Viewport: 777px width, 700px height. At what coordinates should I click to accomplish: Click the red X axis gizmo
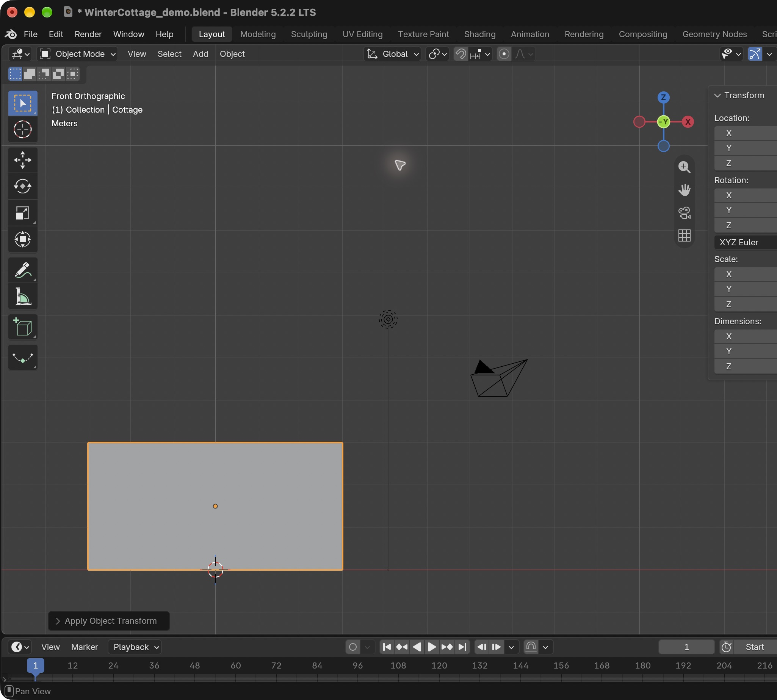tap(688, 122)
